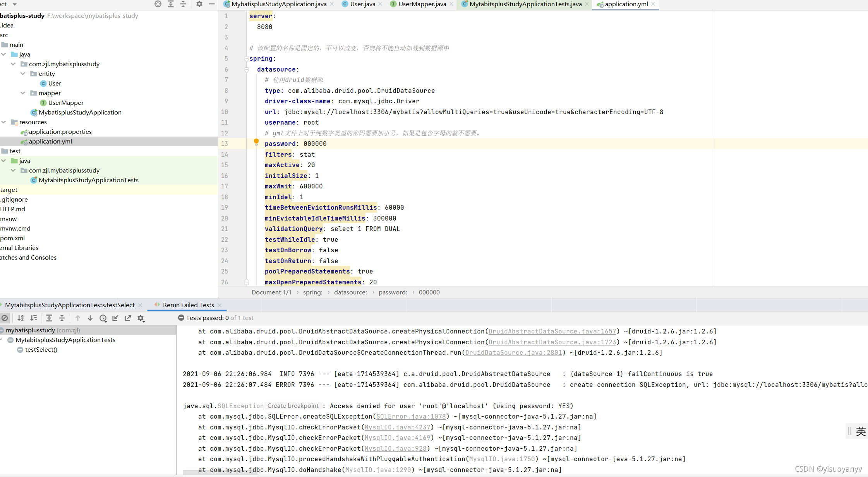Select mybatisplusstudy (com.zjl) test root node
This screenshot has width=868, height=477.
click(43, 330)
